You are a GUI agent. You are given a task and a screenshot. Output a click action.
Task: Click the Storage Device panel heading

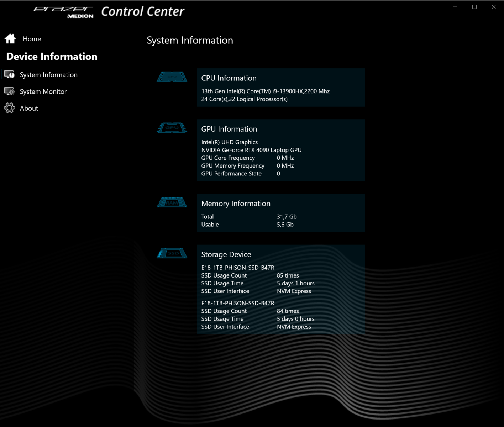coord(226,254)
